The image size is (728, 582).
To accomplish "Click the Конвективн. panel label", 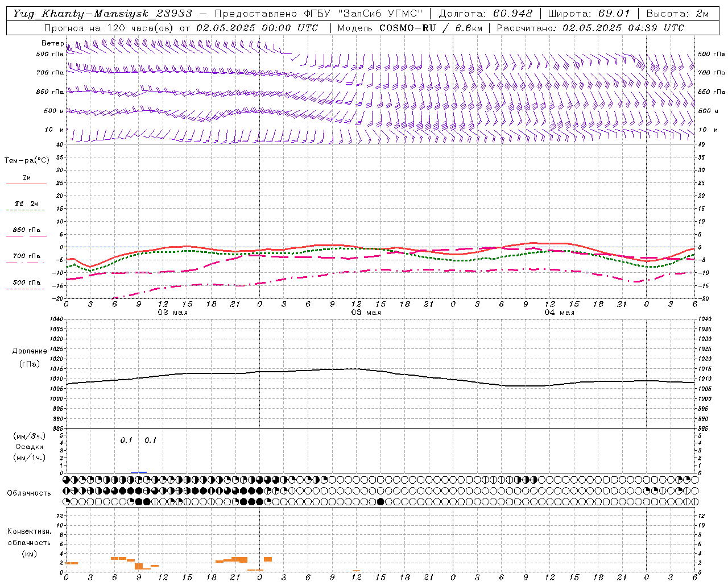I will (x=30, y=531).
